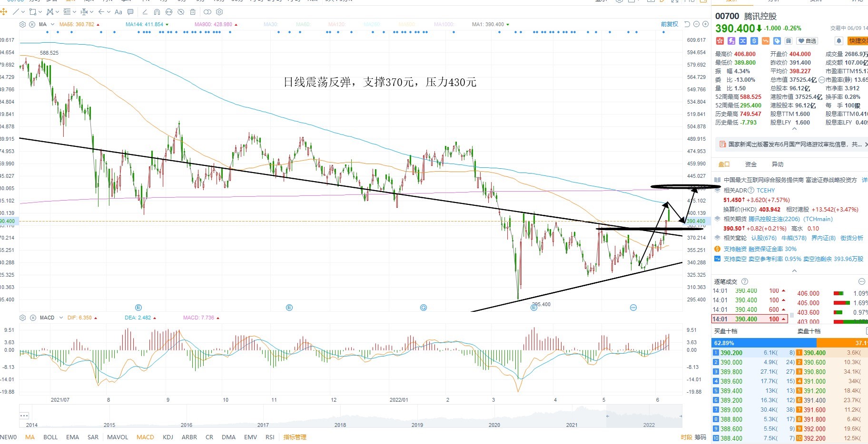Open dropdown next to Fibonacci tool
Screen dimensions: 868x444
[x=74, y=12]
